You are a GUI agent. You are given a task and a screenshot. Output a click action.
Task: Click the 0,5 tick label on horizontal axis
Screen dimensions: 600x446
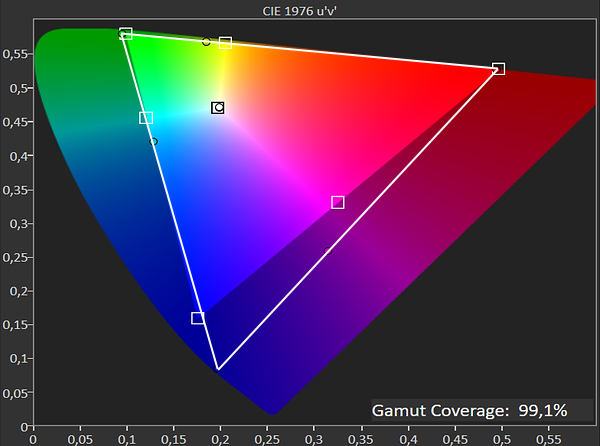tap(501, 439)
